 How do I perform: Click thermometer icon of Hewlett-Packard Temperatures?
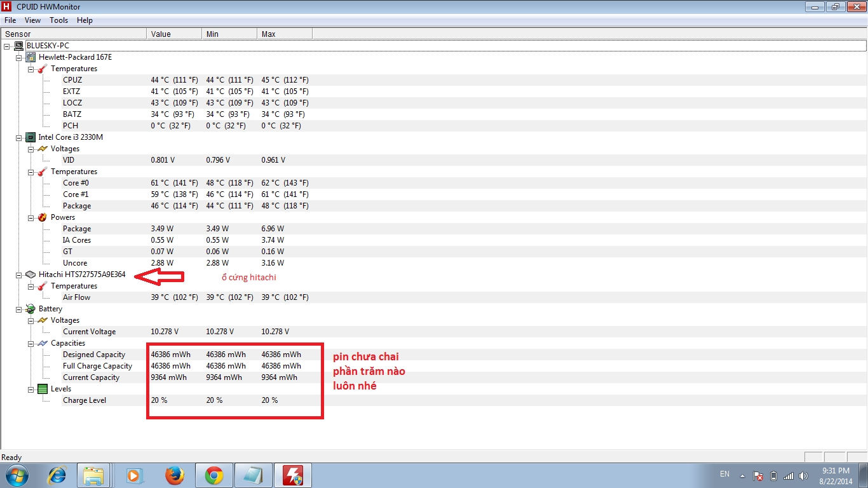coord(42,69)
